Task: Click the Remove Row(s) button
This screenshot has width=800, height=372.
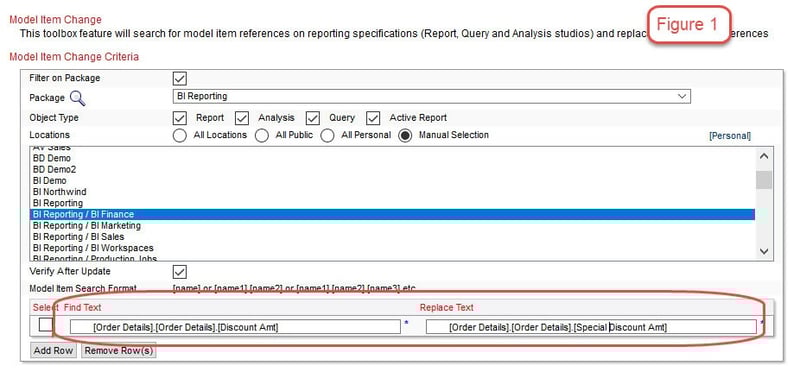Action: [118, 351]
